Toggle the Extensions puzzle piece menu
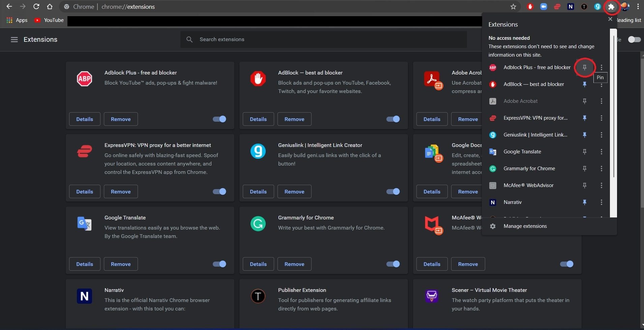Viewport: 644px width, 330px height. [x=611, y=7]
